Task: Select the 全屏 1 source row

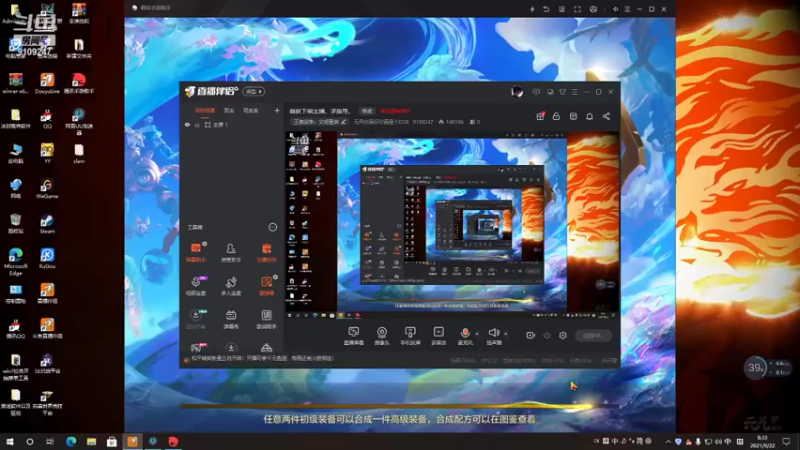Action: (232, 124)
